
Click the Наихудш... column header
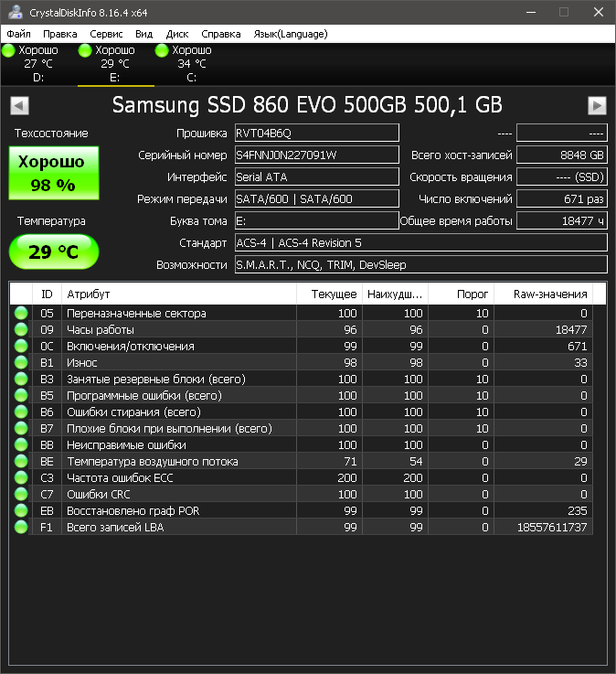pyautogui.click(x=395, y=294)
